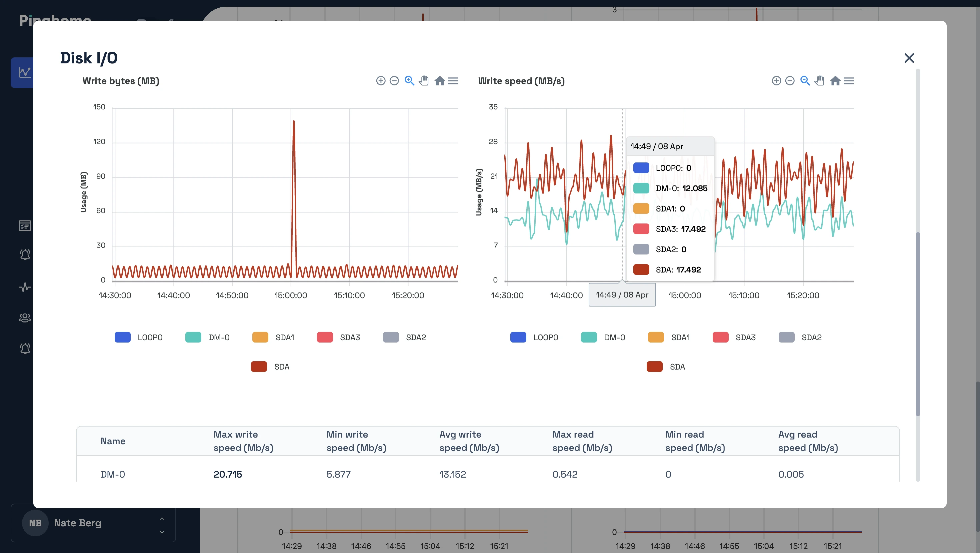Zoom out on the Write speed chart

pyautogui.click(x=790, y=81)
